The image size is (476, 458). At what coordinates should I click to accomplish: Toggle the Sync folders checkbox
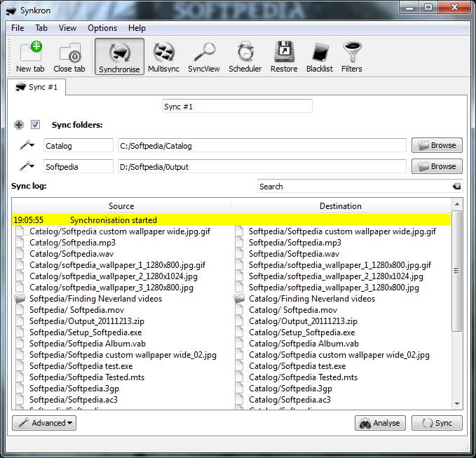[35, 125]
